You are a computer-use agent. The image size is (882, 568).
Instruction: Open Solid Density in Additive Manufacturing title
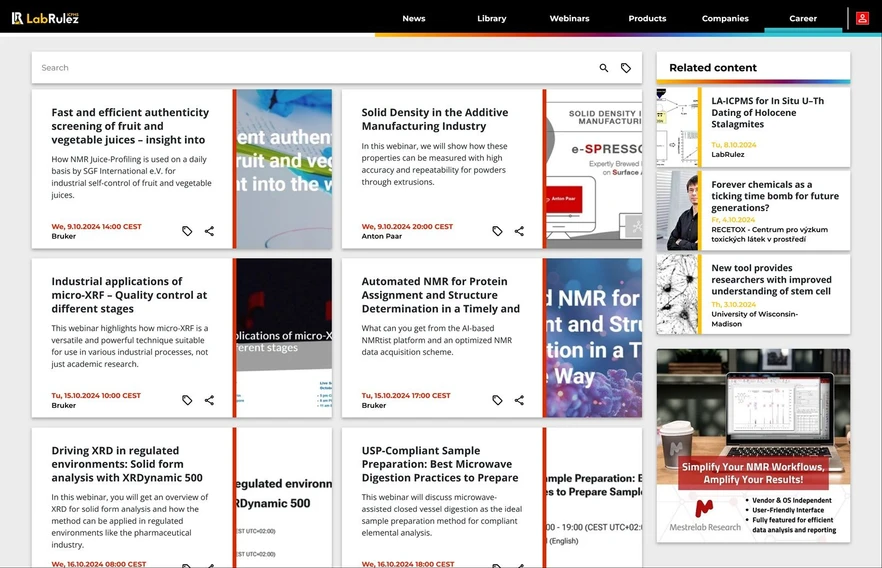pos(435,119)
